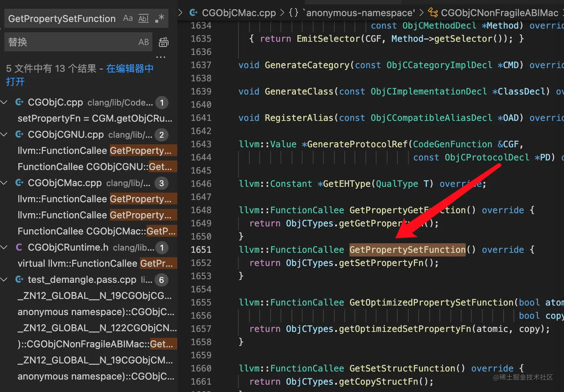
Task: Click getCopyStructFn on line 1661
Action: (379, 382)
